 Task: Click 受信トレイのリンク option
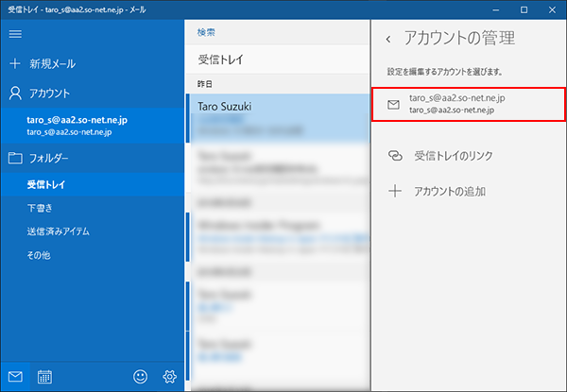(x=454, y=156)
